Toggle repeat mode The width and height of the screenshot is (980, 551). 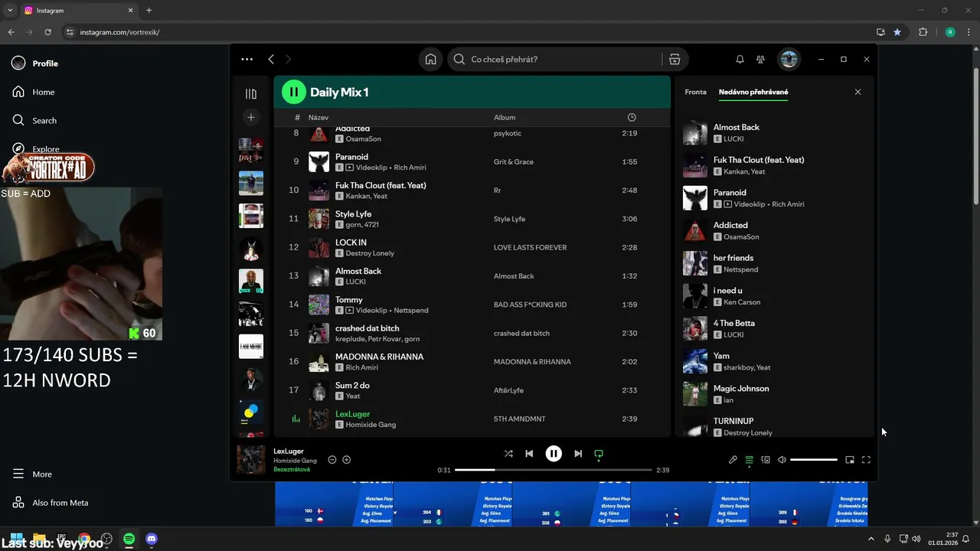599,454
